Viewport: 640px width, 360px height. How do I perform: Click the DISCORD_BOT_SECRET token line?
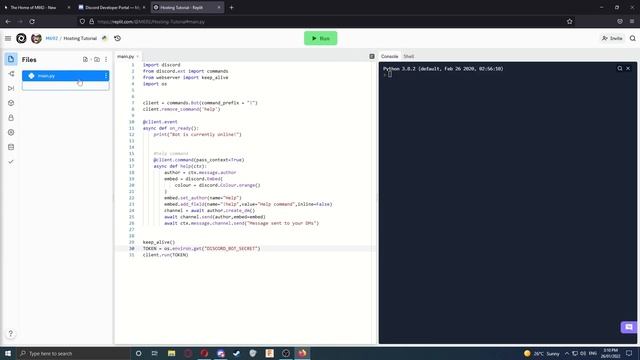pyautogui.click(x=201, y=249)
